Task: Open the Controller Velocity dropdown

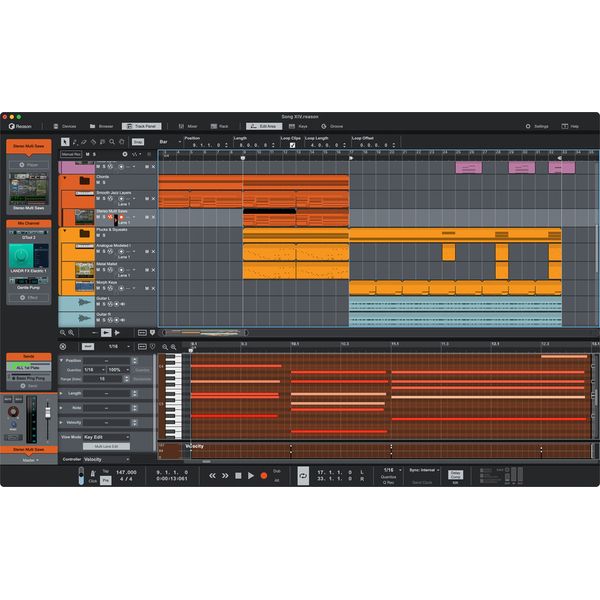Action: tap(106, 459)
